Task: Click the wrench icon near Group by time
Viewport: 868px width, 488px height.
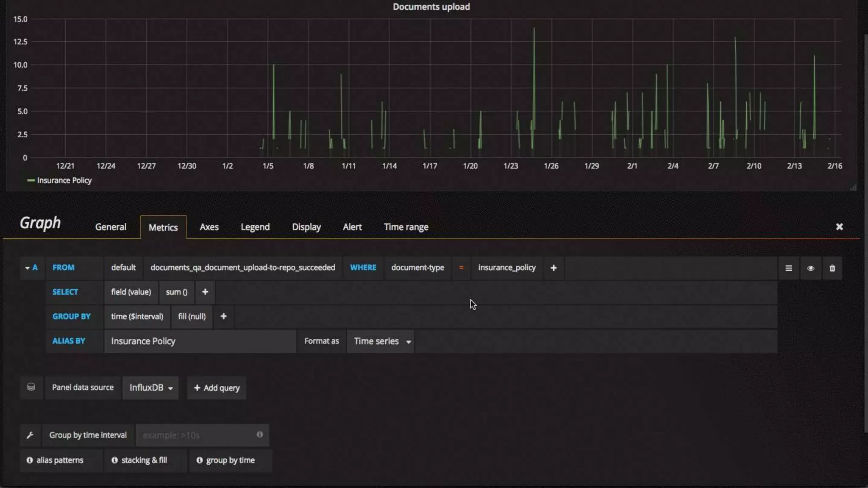Action: coord(30,435)
